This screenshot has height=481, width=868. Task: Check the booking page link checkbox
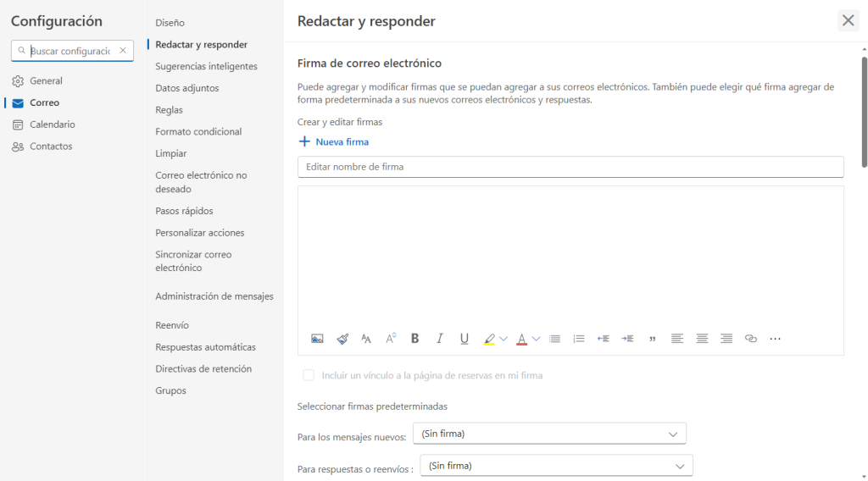click(309, 375)
